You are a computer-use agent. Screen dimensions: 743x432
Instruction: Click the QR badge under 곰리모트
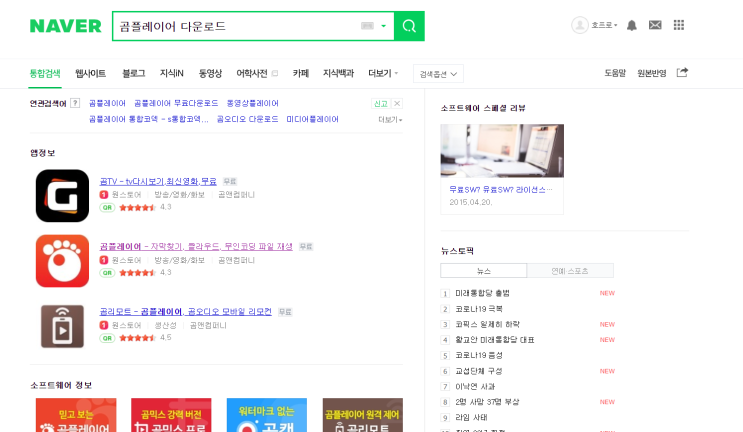[107, 338]
